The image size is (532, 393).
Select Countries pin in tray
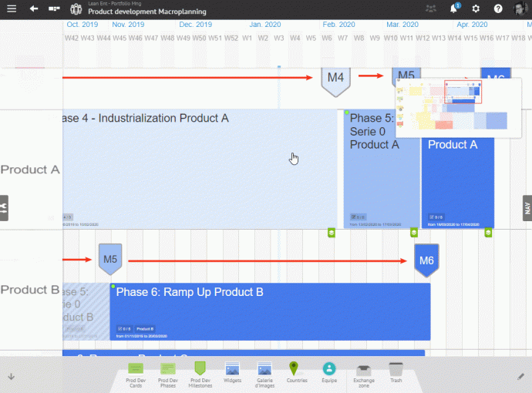pos(297,372)
